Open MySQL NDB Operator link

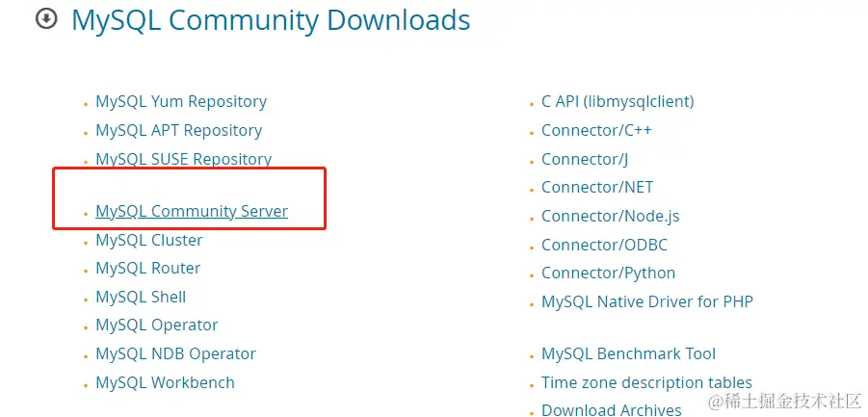coord(175,354)
